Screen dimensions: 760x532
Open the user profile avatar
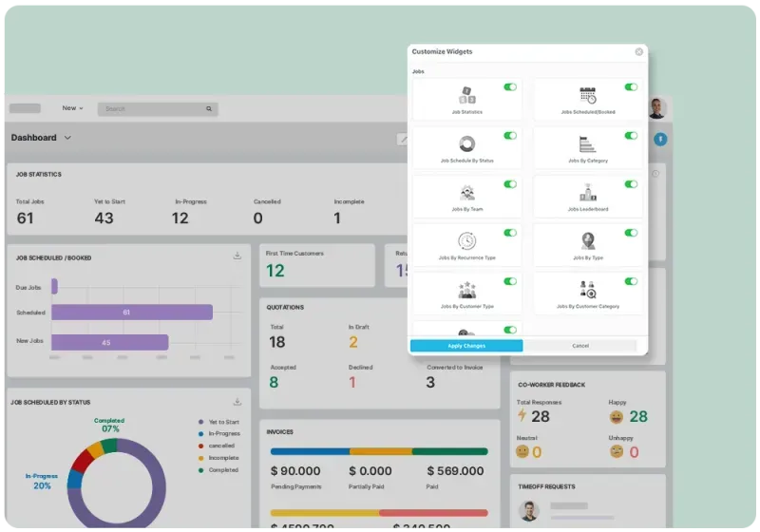coord(656,108)
